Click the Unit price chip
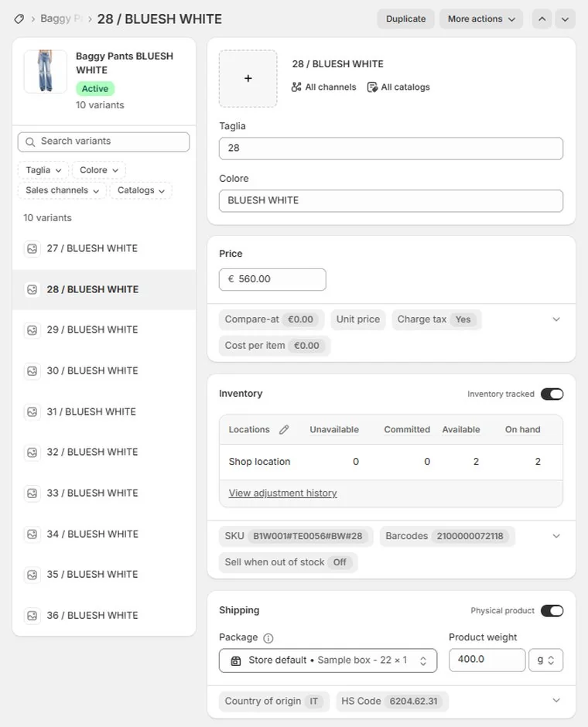588x727 pixels. point(358,319)
